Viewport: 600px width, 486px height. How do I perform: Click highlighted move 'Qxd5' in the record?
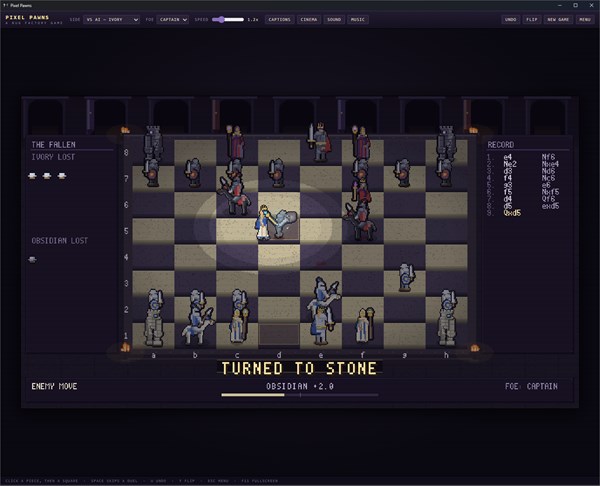point(512,213)
